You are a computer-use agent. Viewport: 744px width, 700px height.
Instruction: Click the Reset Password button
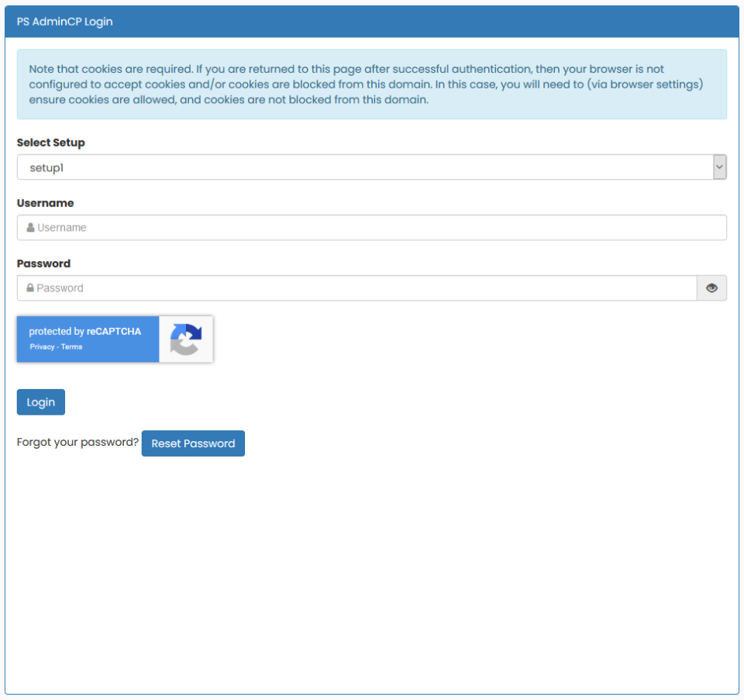(x=193, y=443)
